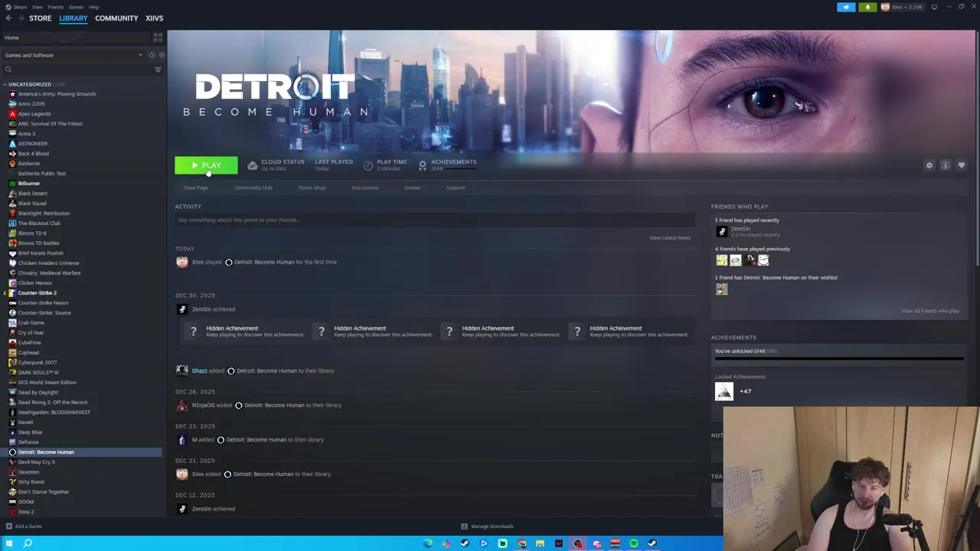
Task: Open the Home collections bar
Action: (x=77, y=37)
